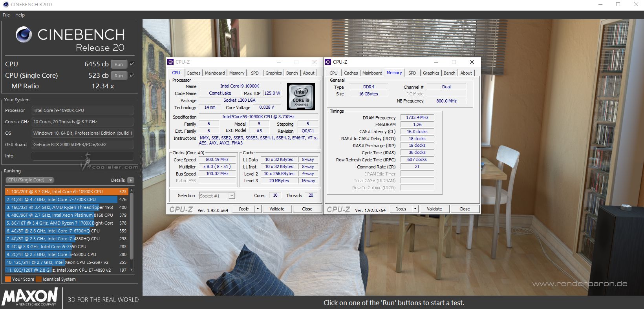Viewport: 644px width, 309px height.
Task: Switch to Bench tab in left CPU-Z window
Action: point(292,73)
